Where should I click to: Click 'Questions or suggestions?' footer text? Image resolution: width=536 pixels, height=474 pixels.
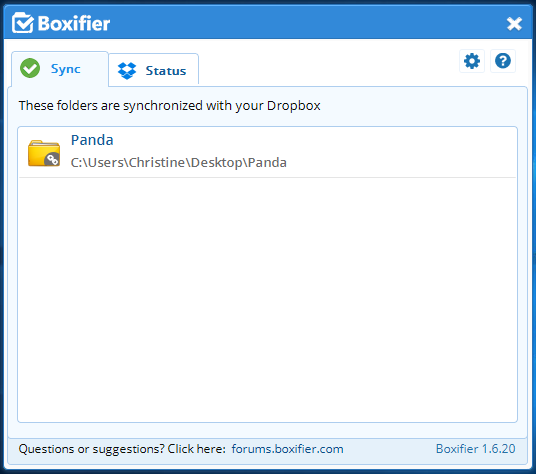point(122,449)
